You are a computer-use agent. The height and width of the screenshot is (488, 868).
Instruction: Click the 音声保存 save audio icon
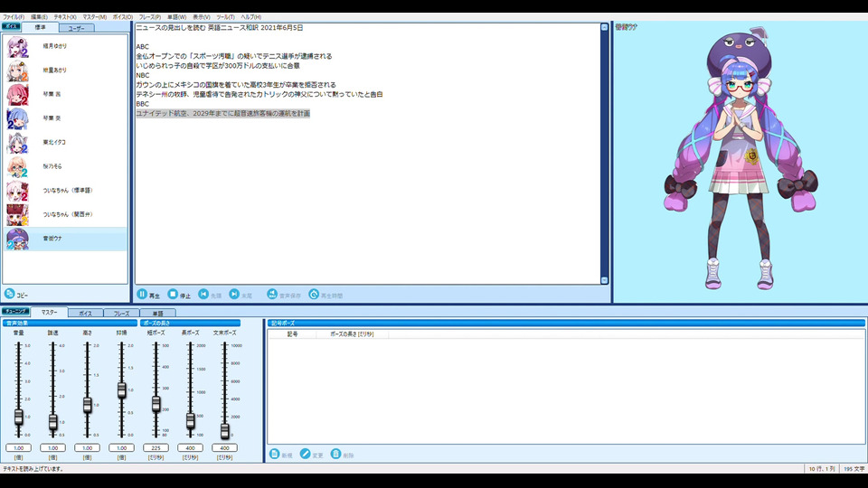[x=272, y=295]
